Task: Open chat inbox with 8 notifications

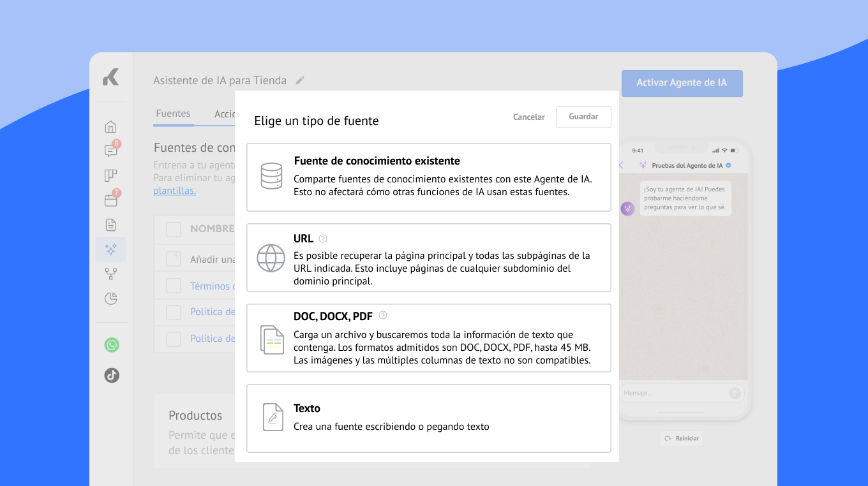Action: click(111, 151)
